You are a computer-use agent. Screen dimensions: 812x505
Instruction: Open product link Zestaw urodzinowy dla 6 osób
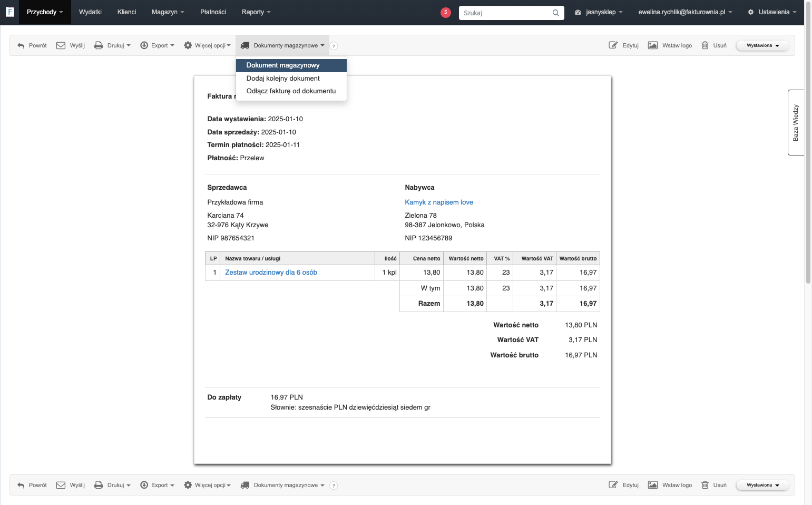click(x=271, y=273)
